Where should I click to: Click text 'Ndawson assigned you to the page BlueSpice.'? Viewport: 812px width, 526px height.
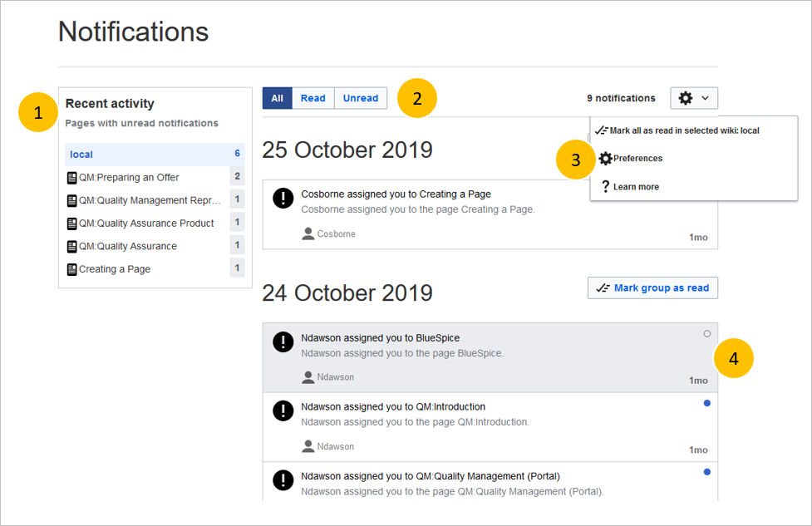(402, 354)
